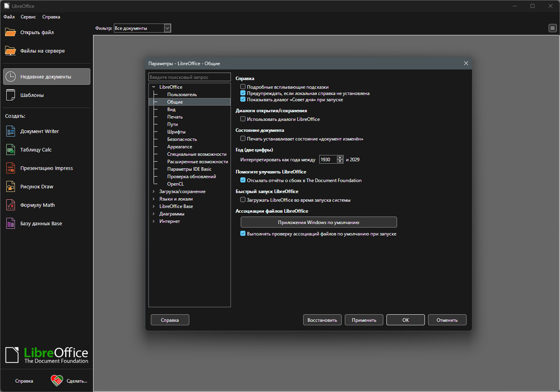Click the Templates icon in sidebar
This screenshot has width=560, height=392.
click(11, 95)
